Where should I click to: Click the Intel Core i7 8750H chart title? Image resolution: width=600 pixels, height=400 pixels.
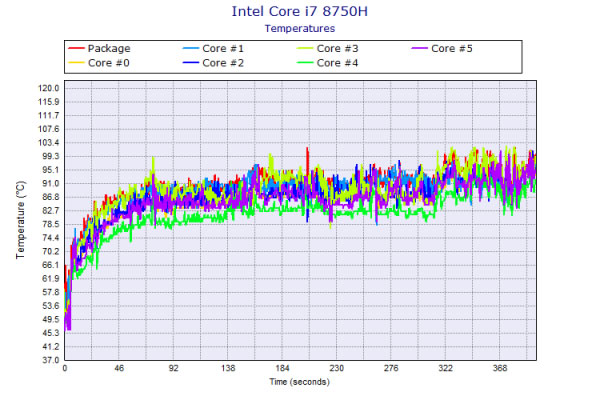pos(300,11)
